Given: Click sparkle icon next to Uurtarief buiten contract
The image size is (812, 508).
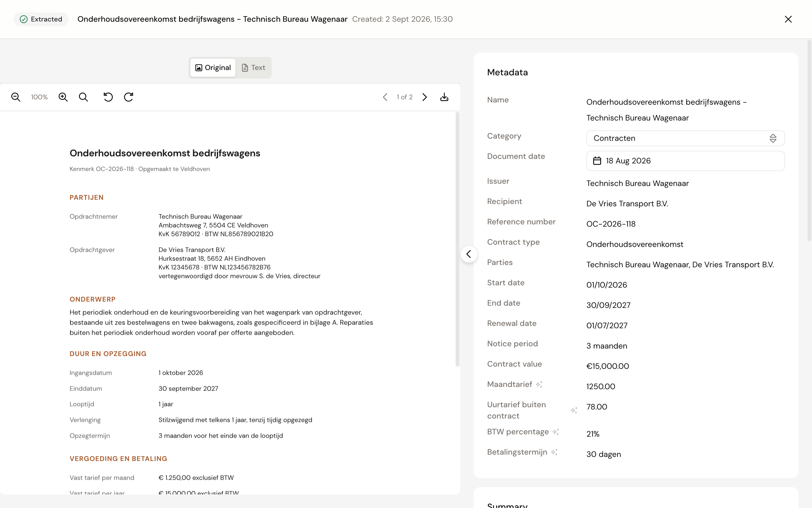Looking at the screenshot, I should [x=574, y=410].
